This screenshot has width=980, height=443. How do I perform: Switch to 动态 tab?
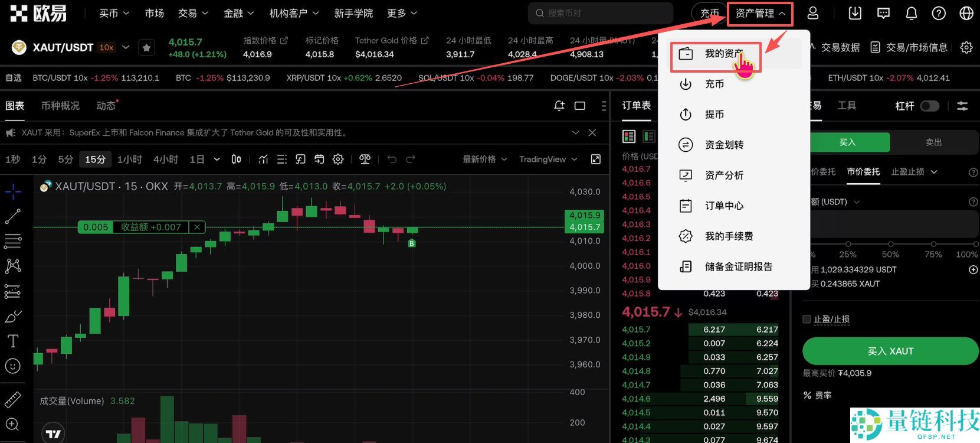pyautogui.click(x=106, y=106)
